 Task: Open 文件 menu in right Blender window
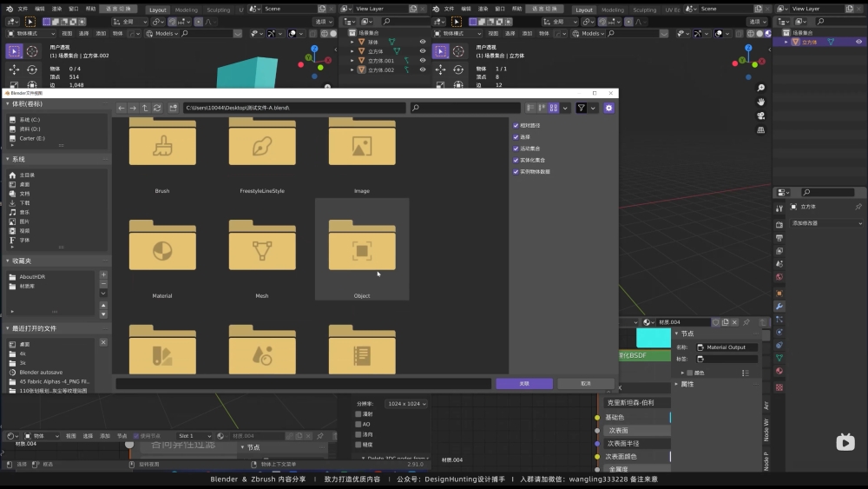coord(449,9)
